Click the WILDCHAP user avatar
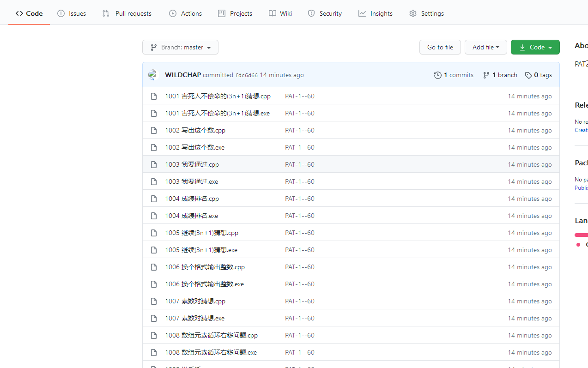 click(154, 75)
